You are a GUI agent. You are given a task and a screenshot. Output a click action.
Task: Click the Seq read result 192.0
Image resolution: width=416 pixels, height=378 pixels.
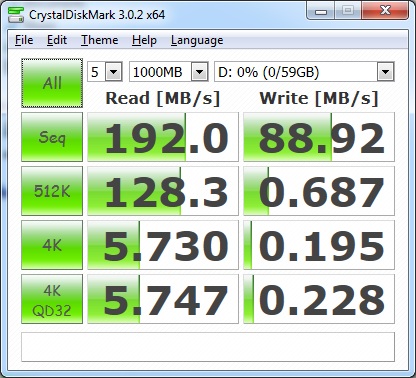tap(163, 137)
